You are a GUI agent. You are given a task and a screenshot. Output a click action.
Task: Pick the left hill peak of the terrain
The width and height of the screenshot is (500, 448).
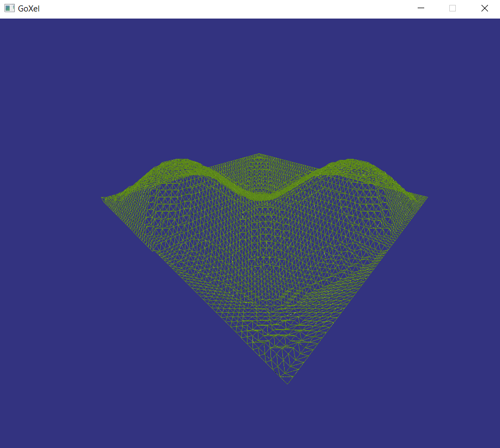coord(177,162)
